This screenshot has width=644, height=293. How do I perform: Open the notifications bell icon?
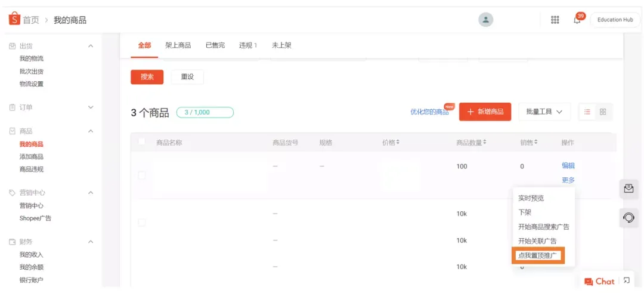tap(577, 20)
